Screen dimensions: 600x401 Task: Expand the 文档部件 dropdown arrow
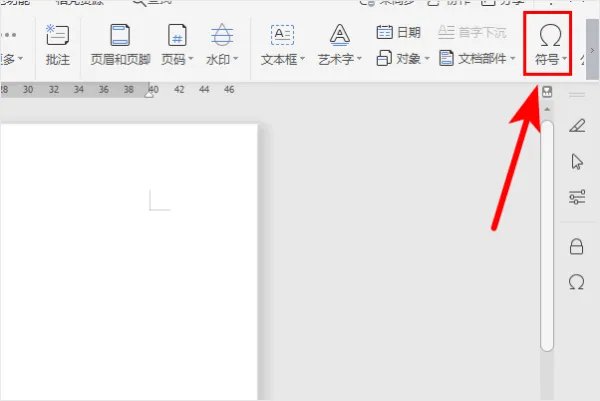513,59
